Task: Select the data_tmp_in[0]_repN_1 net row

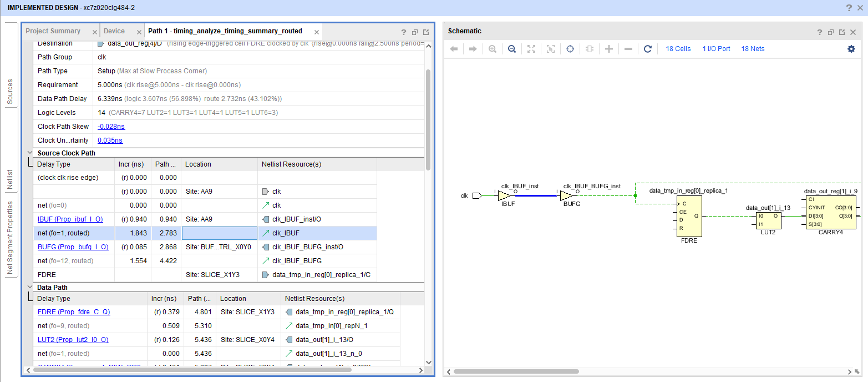Action: [217, 326]
